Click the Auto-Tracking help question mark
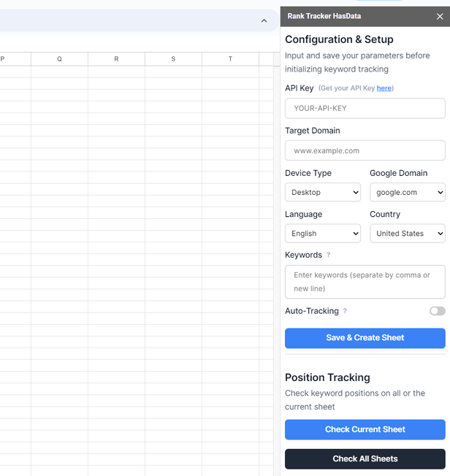The image size is (450, 476). [x=345, y=311]
